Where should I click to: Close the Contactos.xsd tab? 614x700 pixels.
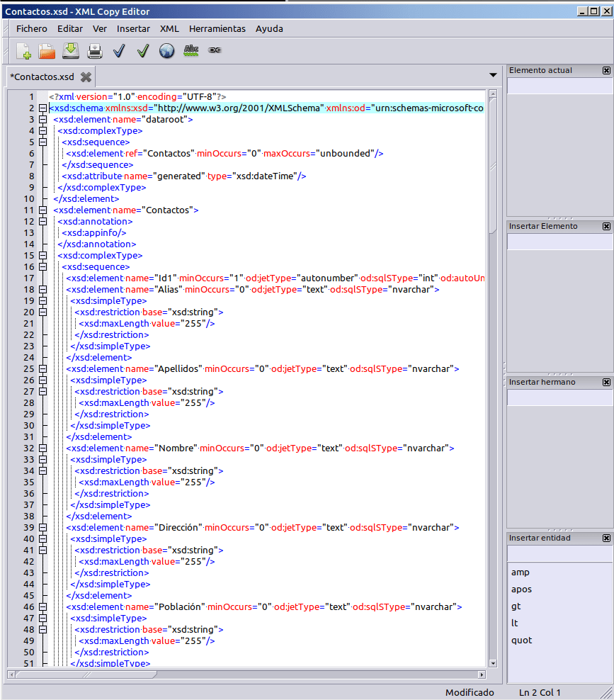tap(86, 77)
